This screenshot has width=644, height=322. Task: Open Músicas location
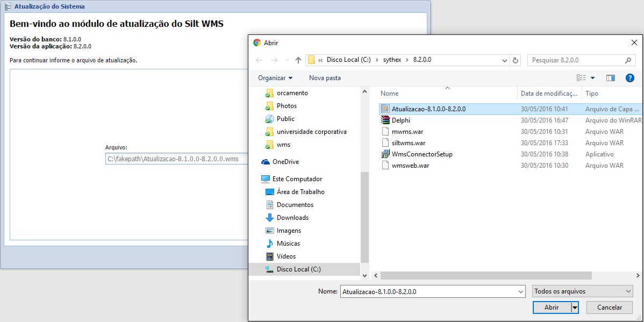point(283,244)
